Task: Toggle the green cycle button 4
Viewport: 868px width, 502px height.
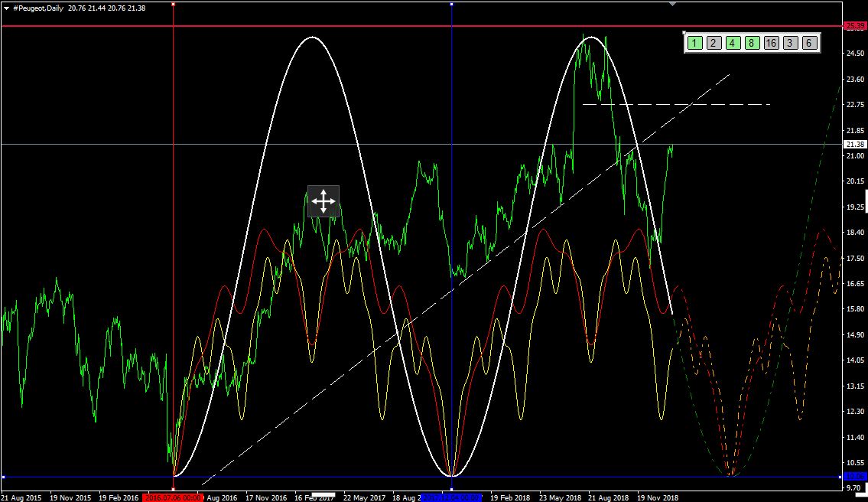Action: tap(732, 43)
